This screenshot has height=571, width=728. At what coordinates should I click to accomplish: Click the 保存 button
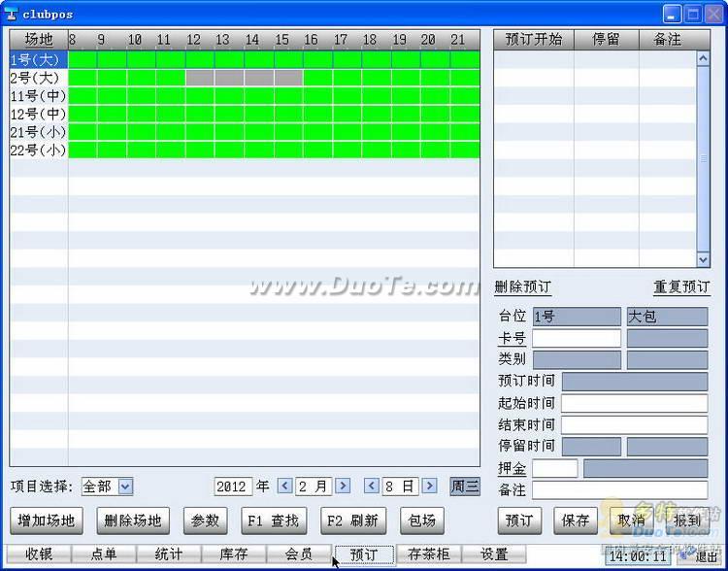(576, 521)
